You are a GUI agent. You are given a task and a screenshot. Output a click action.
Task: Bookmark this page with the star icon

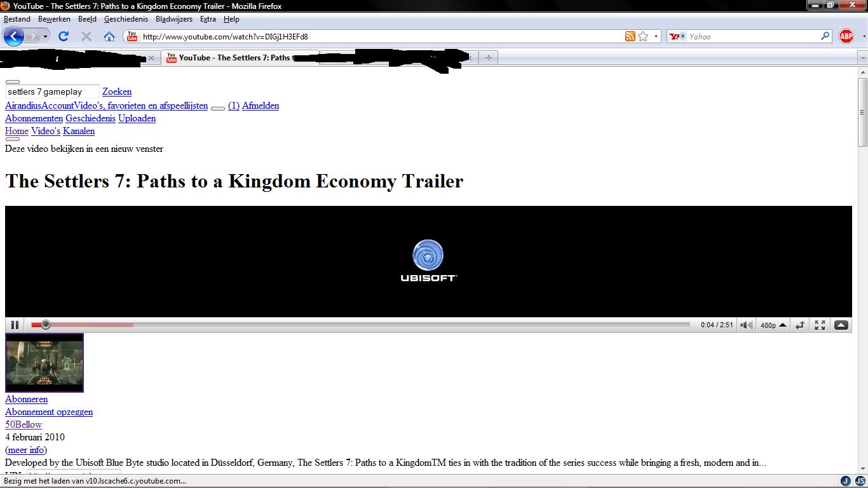pyautogui.click(x=643, y=36)
